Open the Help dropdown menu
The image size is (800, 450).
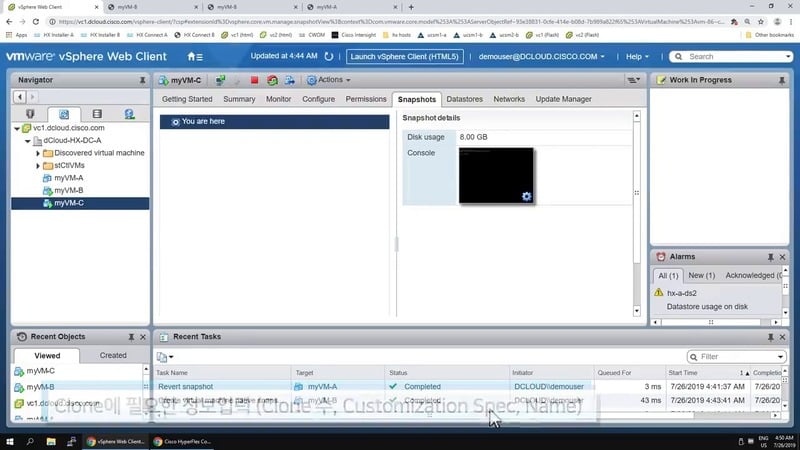coord(637,57)
